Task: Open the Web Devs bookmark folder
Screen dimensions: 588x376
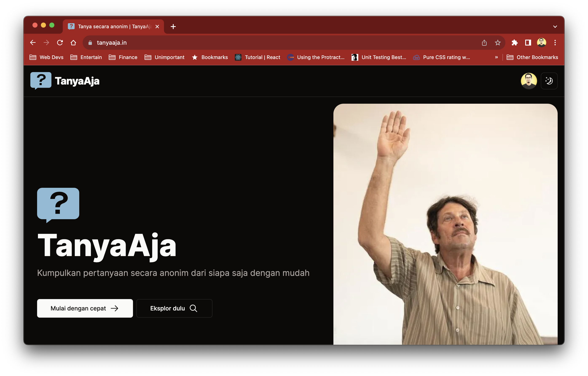Action: coord(46,57)
